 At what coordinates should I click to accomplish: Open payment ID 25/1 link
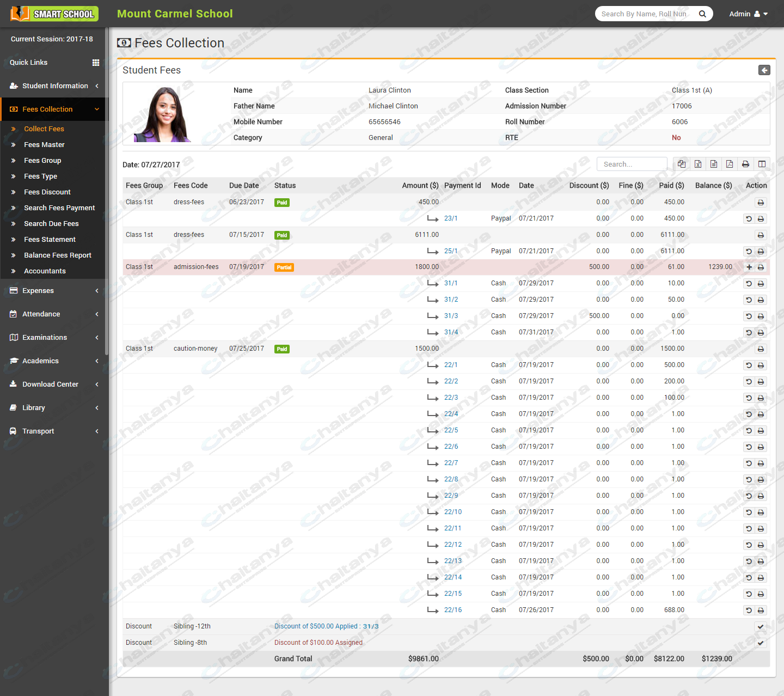(451, 251)
